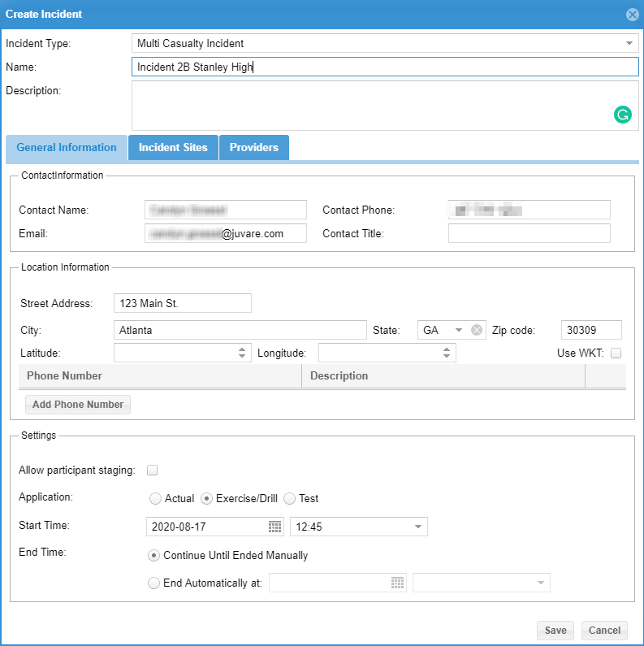This screenshot has width=644, height=646.
Task: Open End Automatically date calendar icon
Action: [397, 583]
